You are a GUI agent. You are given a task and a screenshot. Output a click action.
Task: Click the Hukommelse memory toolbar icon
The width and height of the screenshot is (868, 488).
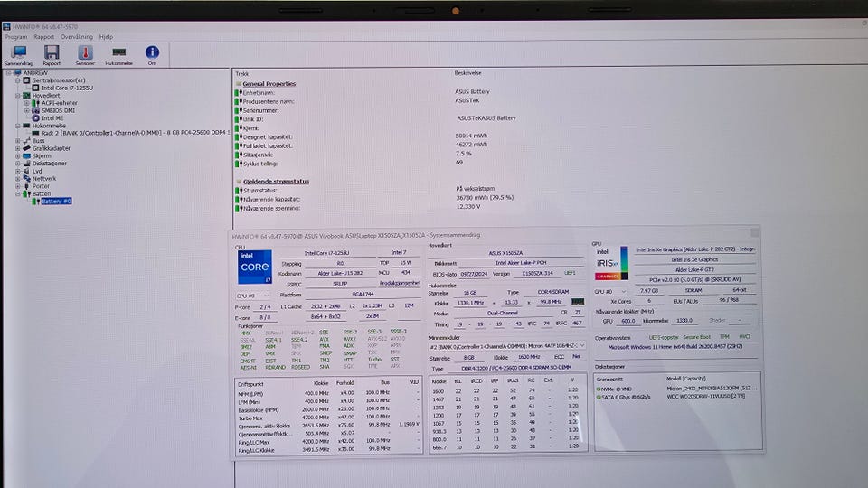(x=119, y=55)
